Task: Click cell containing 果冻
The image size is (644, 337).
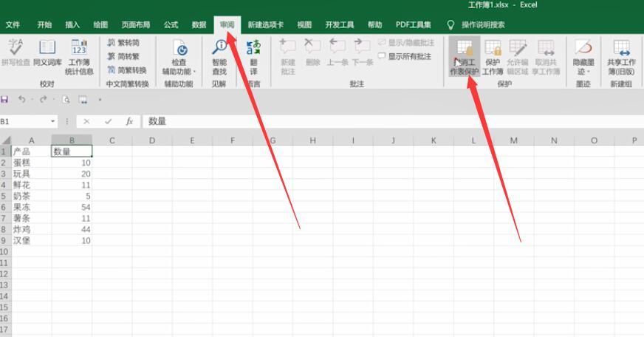Action: click(x=32, y=207)
